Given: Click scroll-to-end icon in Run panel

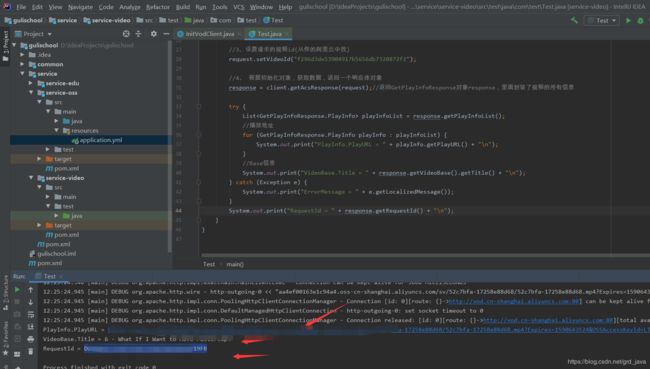Looking at the screenshot, I should click(31, 327).
